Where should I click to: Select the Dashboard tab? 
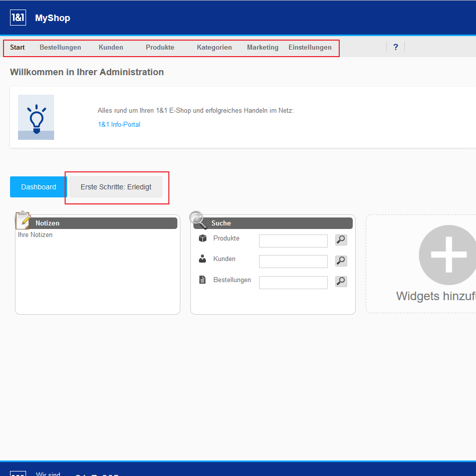coord(39,187)
